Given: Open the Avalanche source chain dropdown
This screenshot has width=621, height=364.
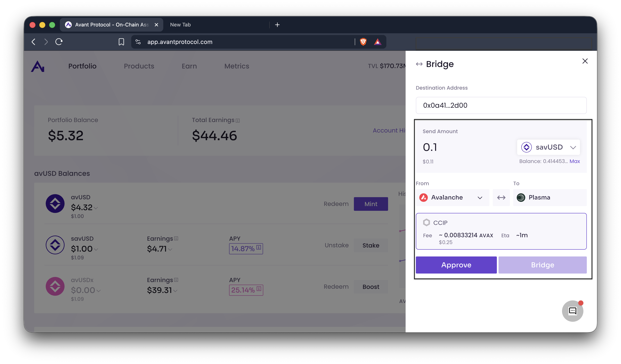Looking at the screenshot, I should coord(452,197).
